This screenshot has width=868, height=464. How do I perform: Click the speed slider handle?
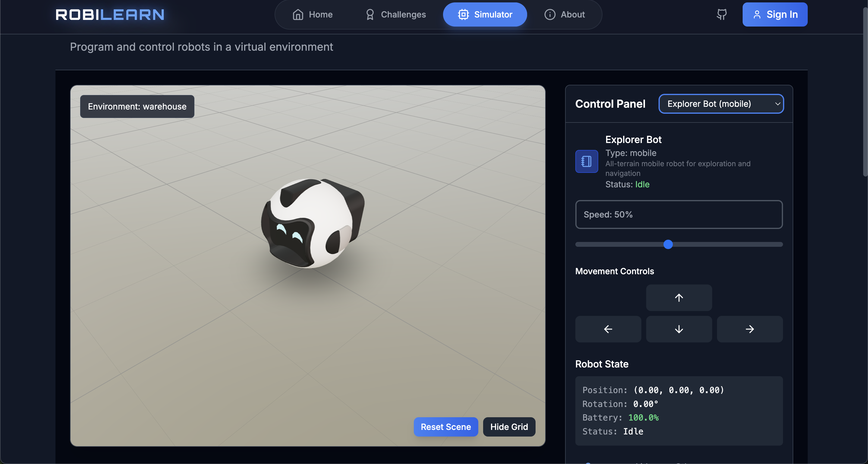click(x=668, y=244)
